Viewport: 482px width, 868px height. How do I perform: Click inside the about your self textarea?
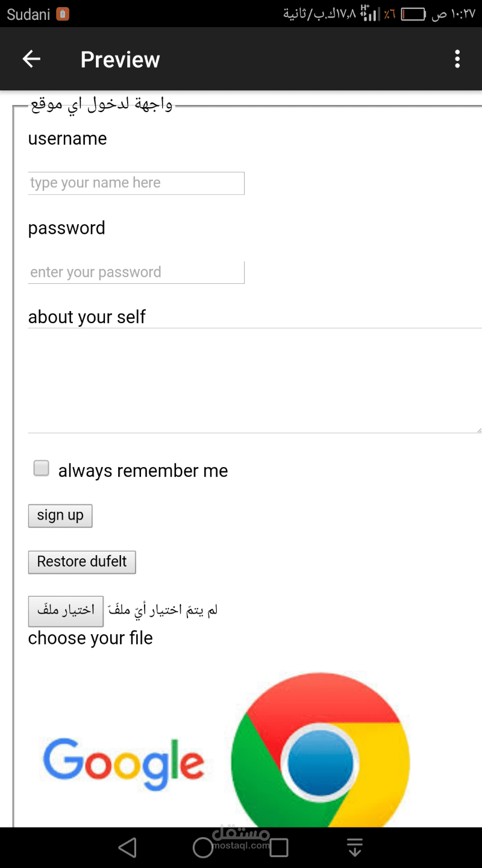[x=253, y=381]
